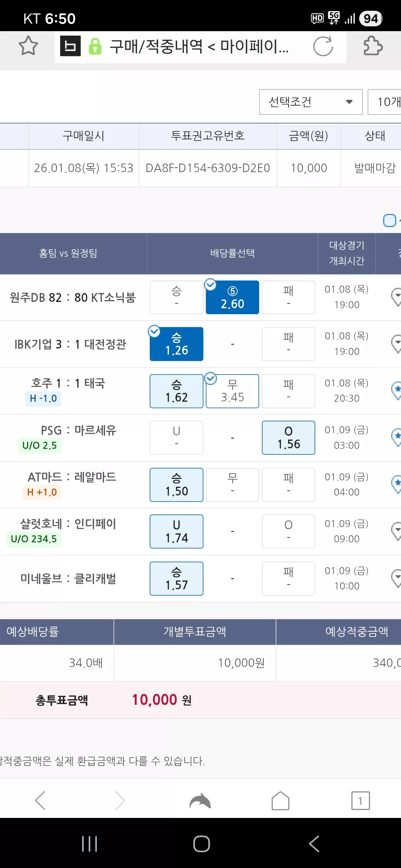401x868 pixels.
Task: Expand the 10개 per-page dropdown
Action: point(384,102)
